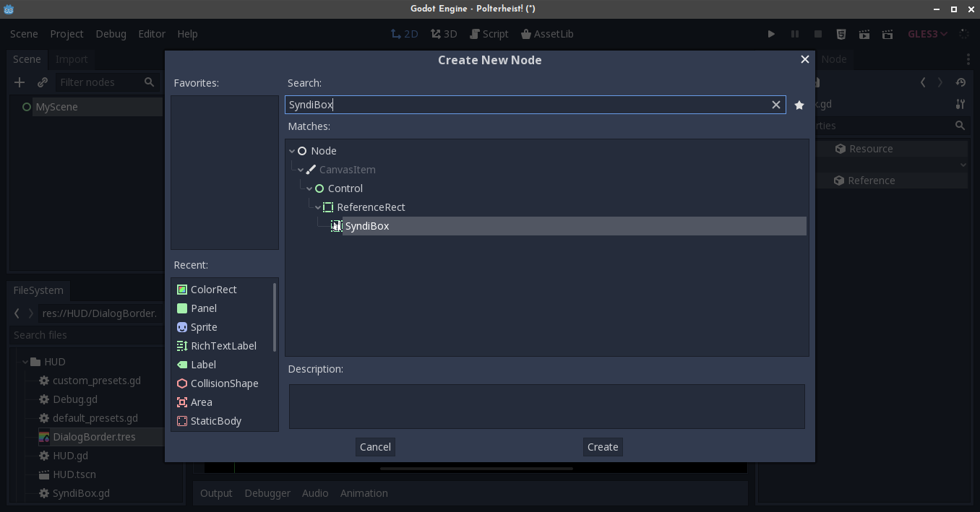Select SyndiBox.gd in the FileSystem
This screenshot has width=980, height=512.
click(x=81, y=493)
